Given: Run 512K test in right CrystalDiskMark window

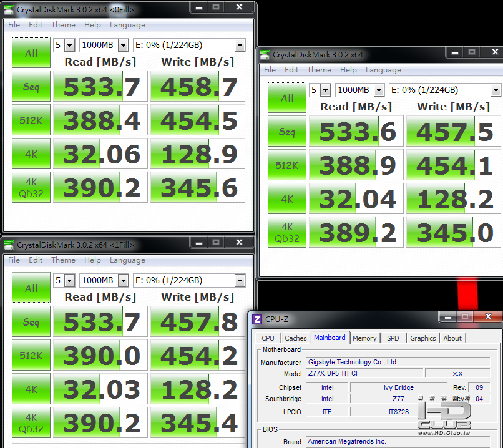Looking at the screenshot, I should [x=287, y=165].
